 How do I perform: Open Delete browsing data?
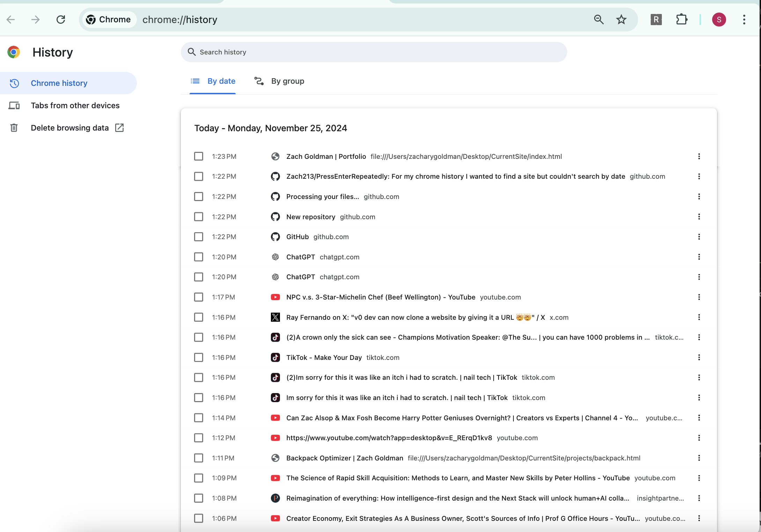[x=68, y=128]
